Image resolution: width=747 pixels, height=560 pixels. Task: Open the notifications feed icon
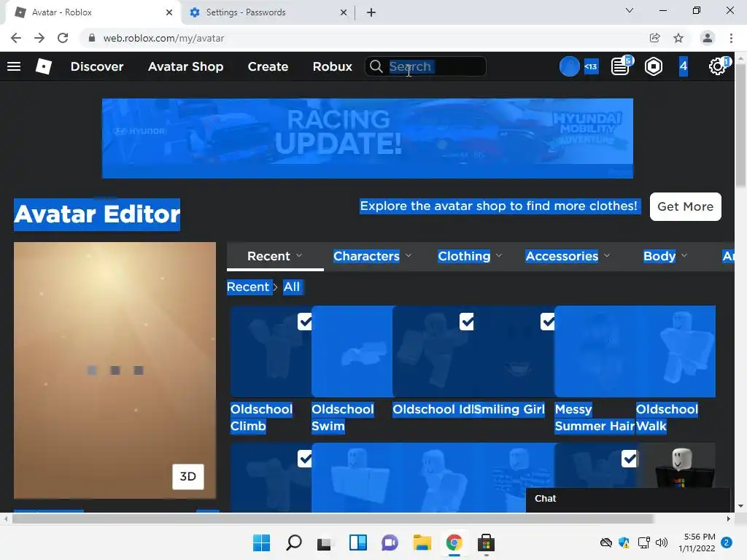[x=621, y=66]
